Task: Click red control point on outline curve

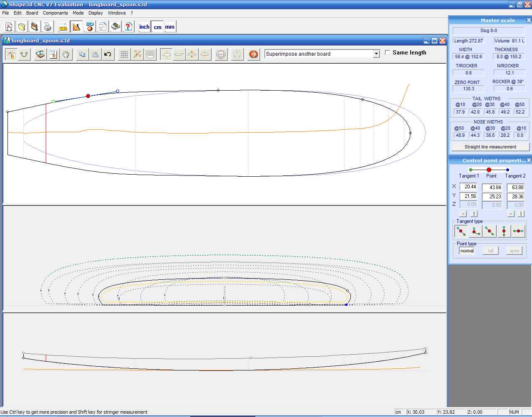Action: pyautogui.click(x=88, y=96)
